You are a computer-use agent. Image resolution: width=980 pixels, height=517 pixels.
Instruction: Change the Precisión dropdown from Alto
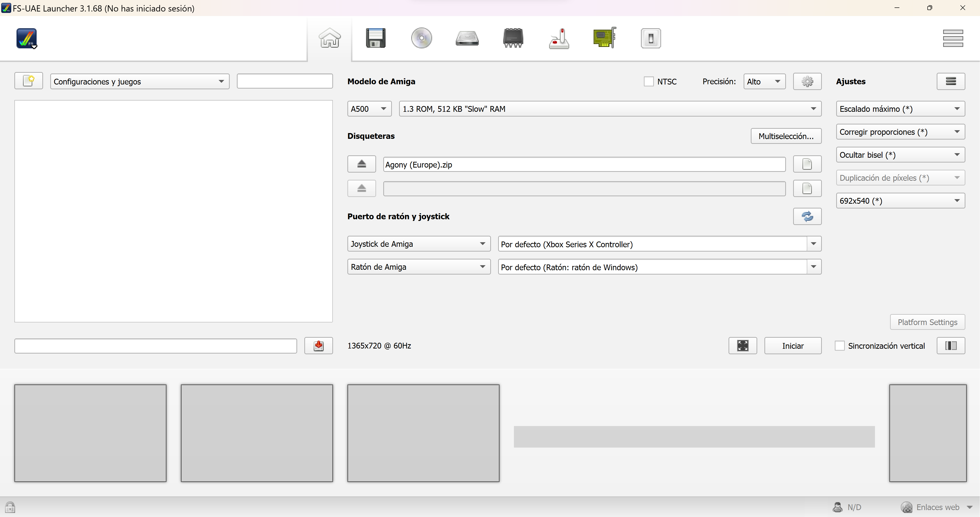click(x=764, y=81)
